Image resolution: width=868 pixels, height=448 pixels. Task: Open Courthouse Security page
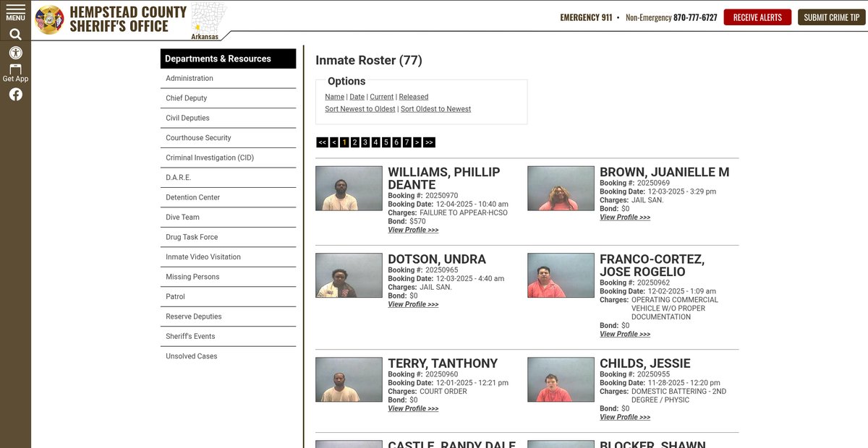coord(228,138)
